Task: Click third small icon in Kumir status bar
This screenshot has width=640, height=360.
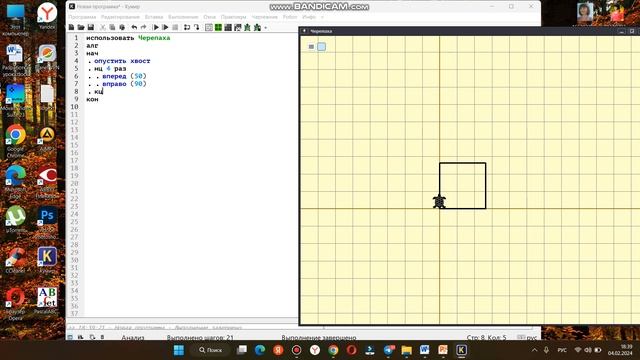Action: coord(92,337)
